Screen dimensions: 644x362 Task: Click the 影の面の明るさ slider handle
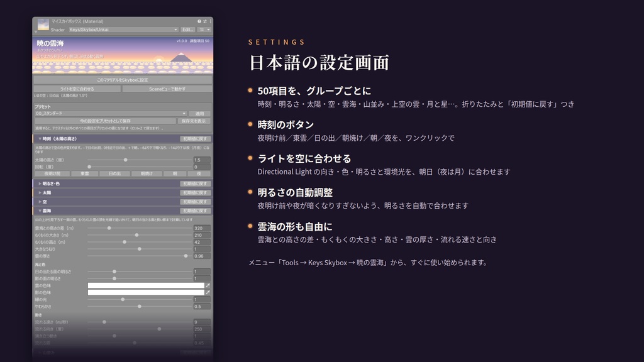[x=114, y=278]
